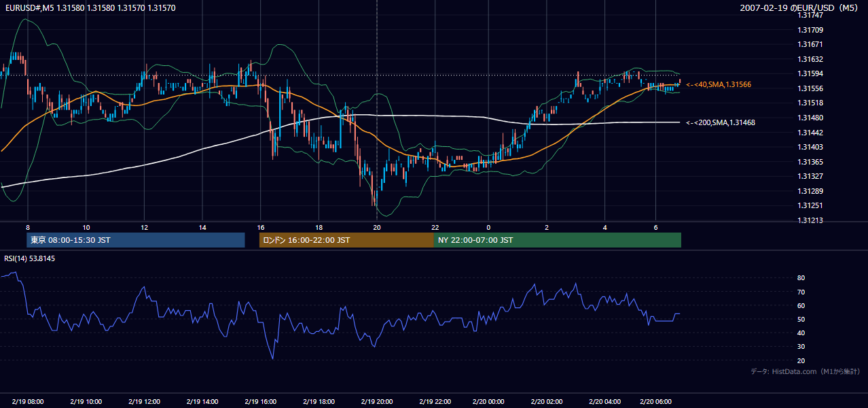Viewport: 868px width, 408px height.
Task: Click the bottom time label 2/20 00:00
Action: click(488, 402)
